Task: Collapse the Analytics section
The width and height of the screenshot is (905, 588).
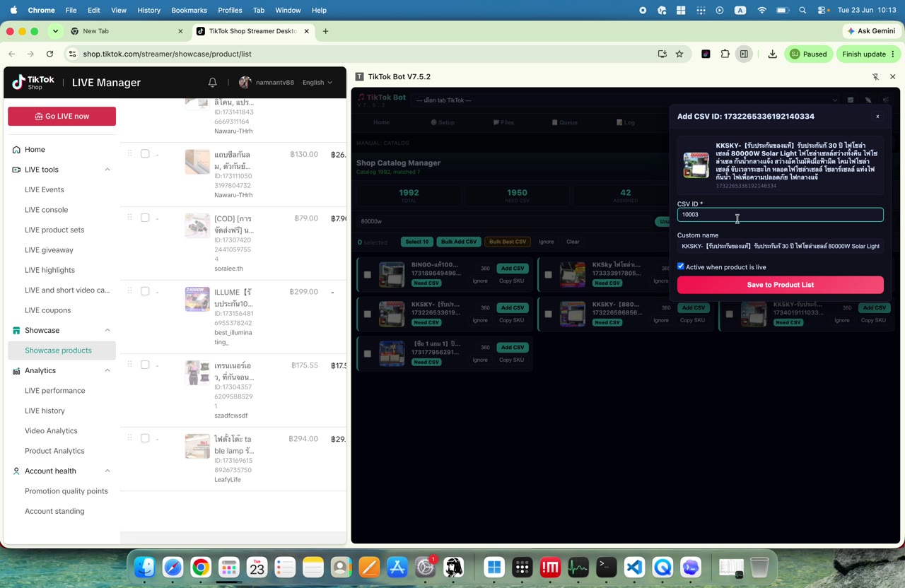Action: (107, 370)
